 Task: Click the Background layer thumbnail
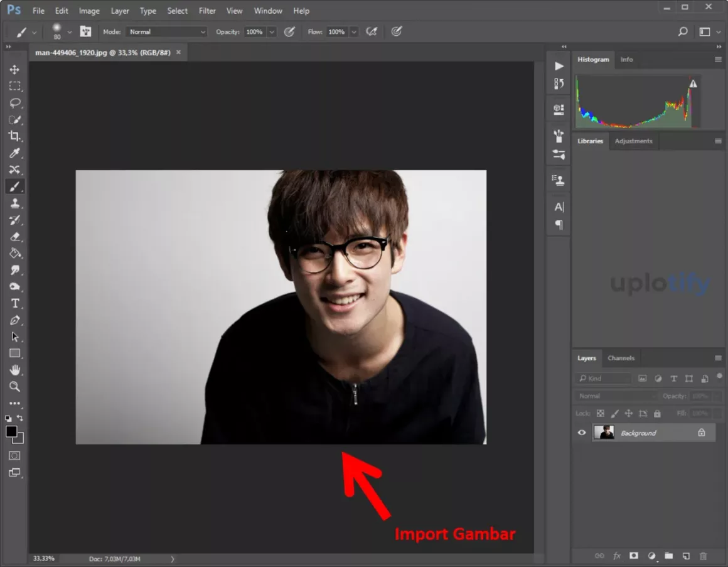604,433
